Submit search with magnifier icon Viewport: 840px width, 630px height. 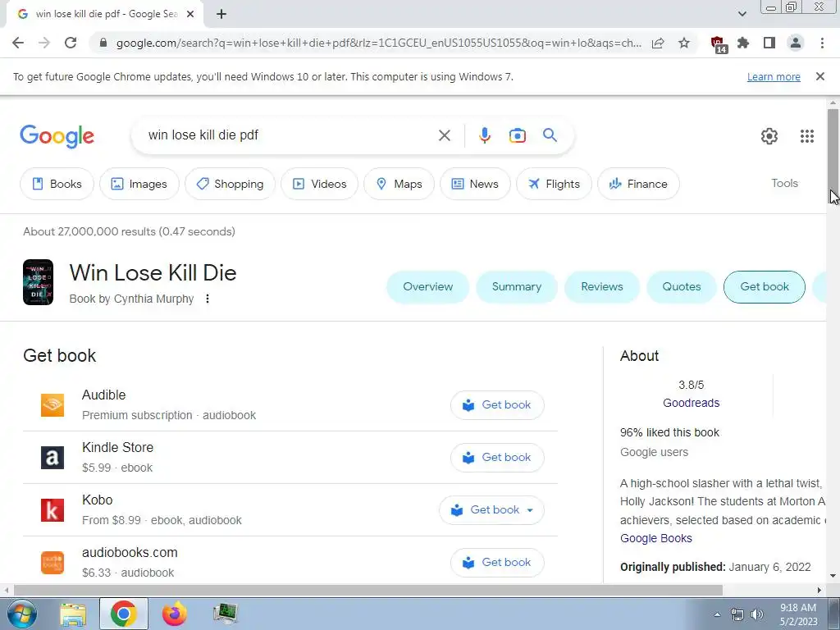point(550,135)
